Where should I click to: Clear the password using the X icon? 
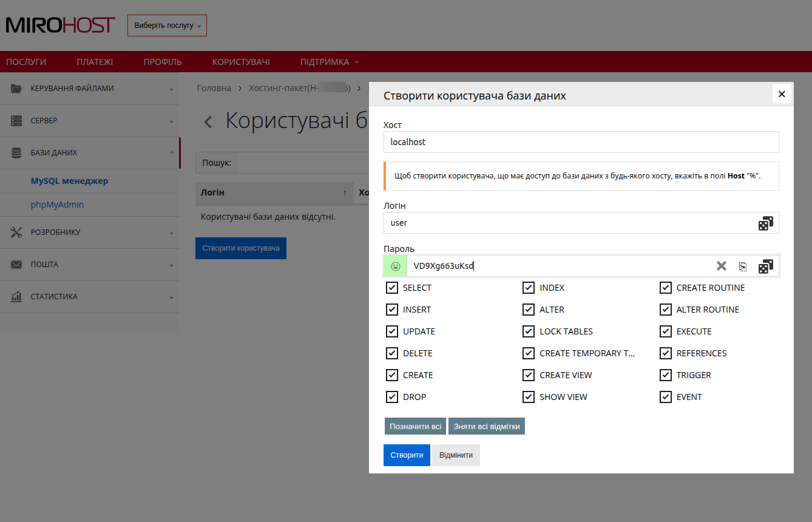(x=721, y=265)
